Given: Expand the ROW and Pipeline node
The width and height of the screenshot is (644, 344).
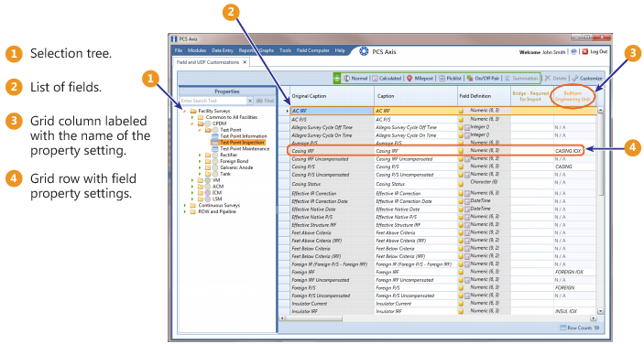Looking at the screenshot, I should coord(184,212).
